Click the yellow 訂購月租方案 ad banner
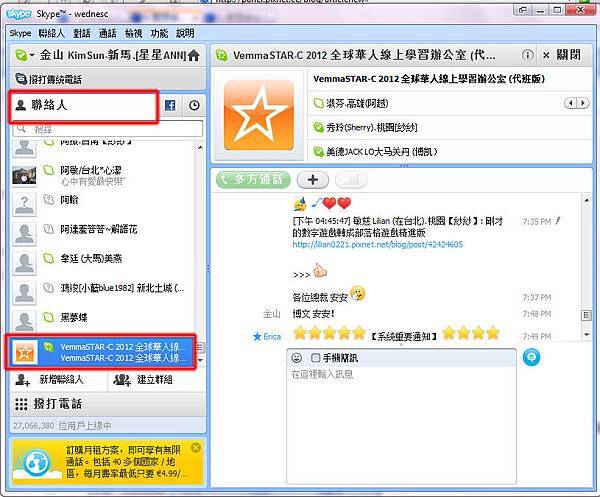Image resolution: width=600 pixels, height=497 pixels. [x=108, y=462]
